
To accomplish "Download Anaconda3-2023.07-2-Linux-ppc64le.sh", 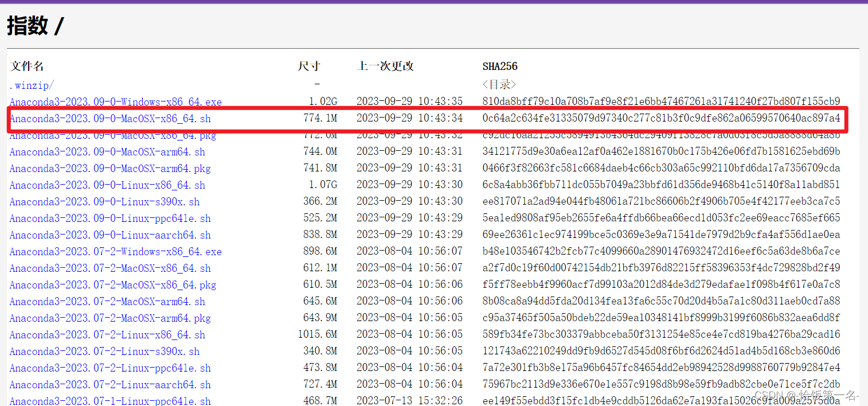I will [x=110, y=368].
